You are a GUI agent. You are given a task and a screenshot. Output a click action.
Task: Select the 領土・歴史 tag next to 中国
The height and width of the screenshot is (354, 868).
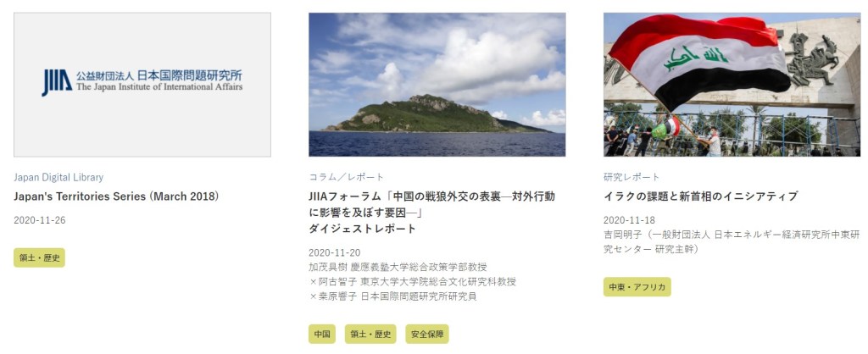370,334
